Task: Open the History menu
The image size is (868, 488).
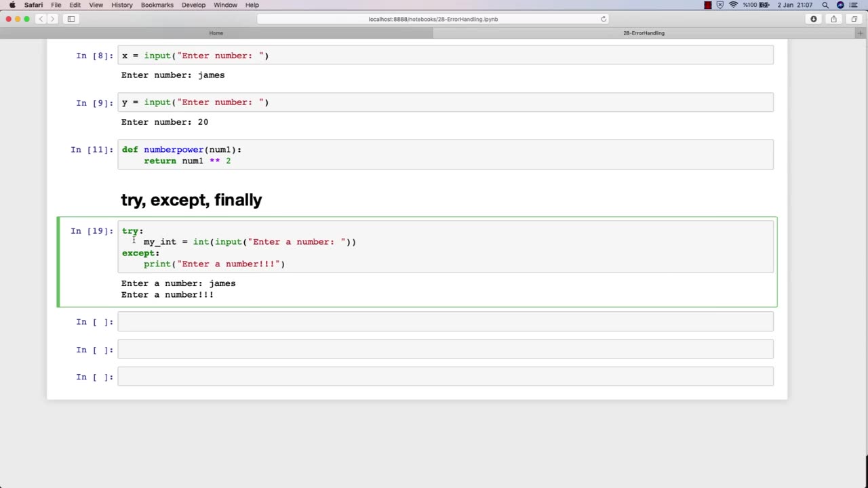Action: pyautogui.click(x=122, y=5)
